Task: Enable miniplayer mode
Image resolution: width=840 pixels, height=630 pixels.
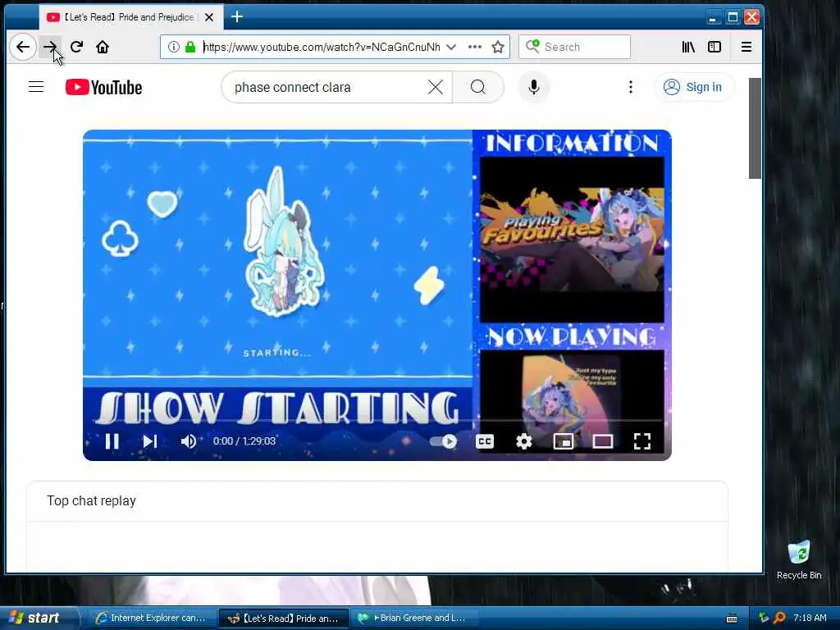Action: coord(563,441)
